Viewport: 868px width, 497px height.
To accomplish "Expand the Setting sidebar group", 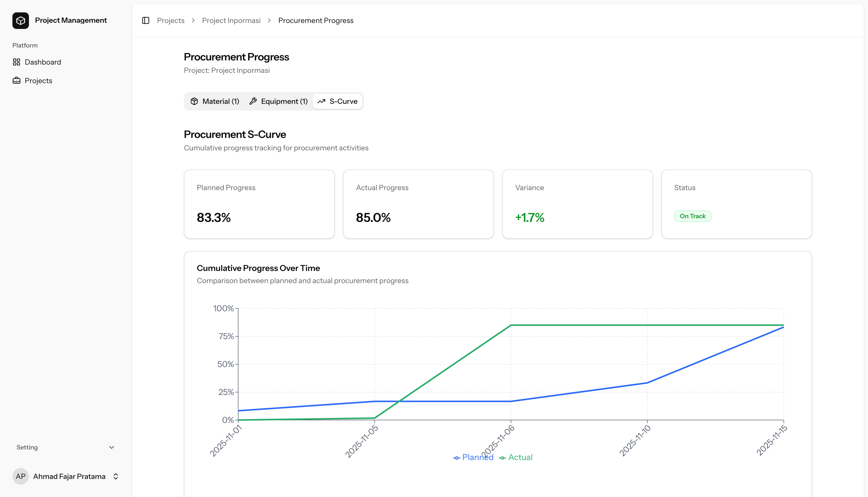I will 27,447.
